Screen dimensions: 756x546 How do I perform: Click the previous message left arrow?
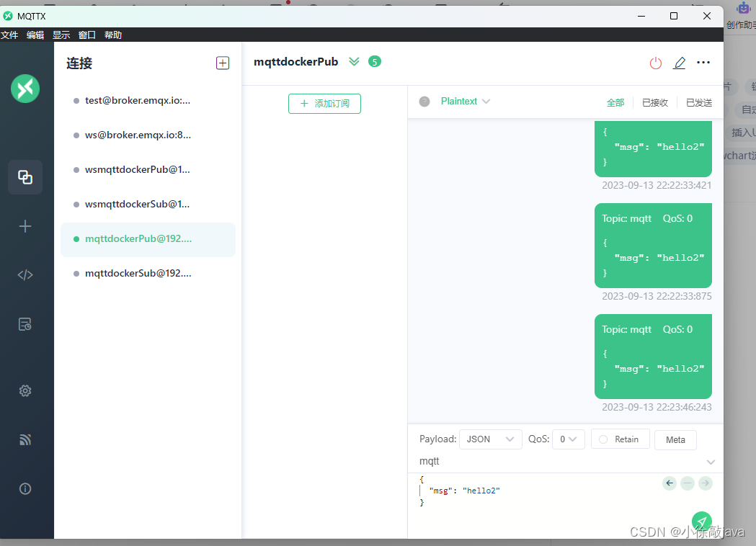(x=670, y=483)
